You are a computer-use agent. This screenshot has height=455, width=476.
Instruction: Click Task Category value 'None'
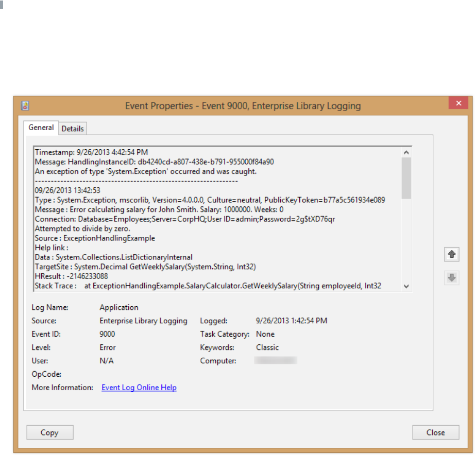pyautogui.click(x=265, y=334)
